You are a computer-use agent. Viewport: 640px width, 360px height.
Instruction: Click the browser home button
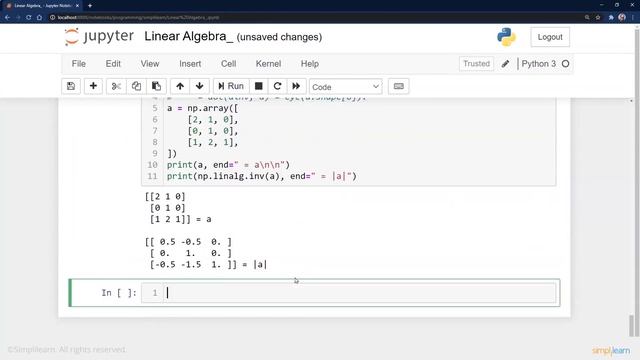(x=39, y=18)
